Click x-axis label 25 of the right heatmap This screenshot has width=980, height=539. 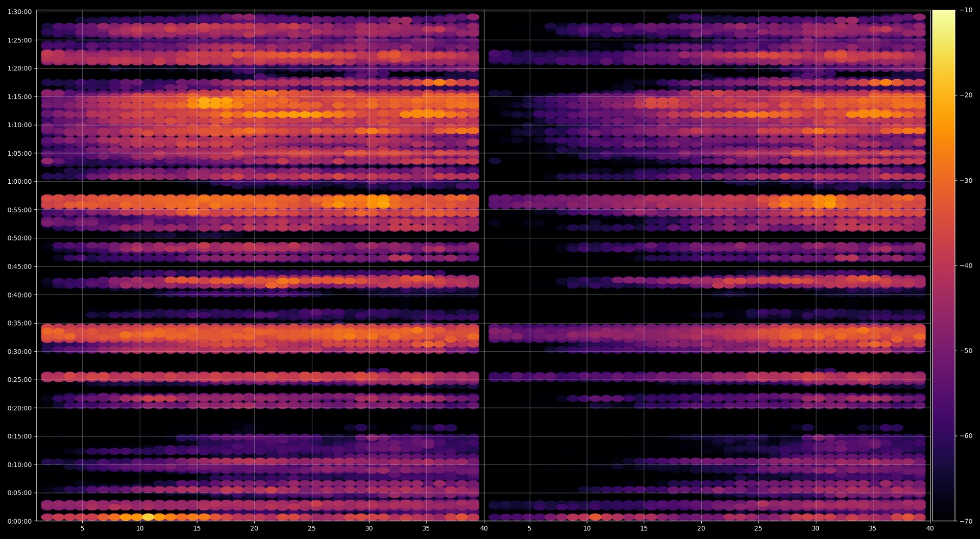pos(758,529)
